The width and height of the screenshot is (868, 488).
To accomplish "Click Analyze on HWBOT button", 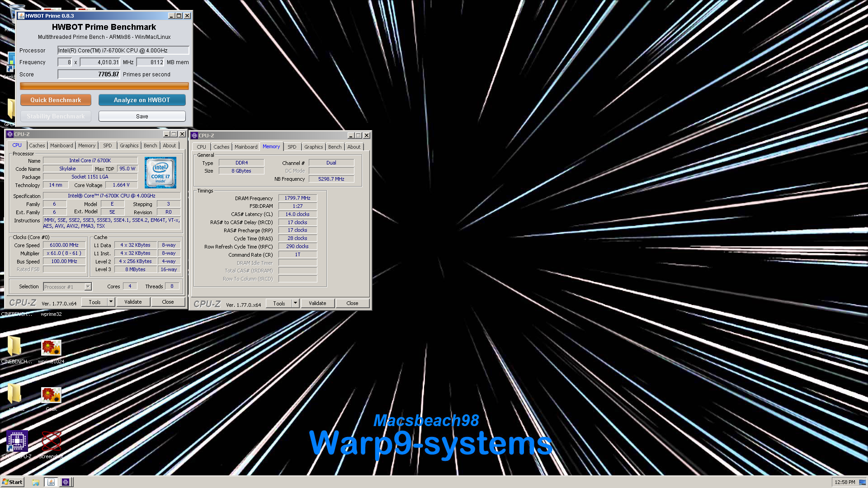I will [142, 100].
